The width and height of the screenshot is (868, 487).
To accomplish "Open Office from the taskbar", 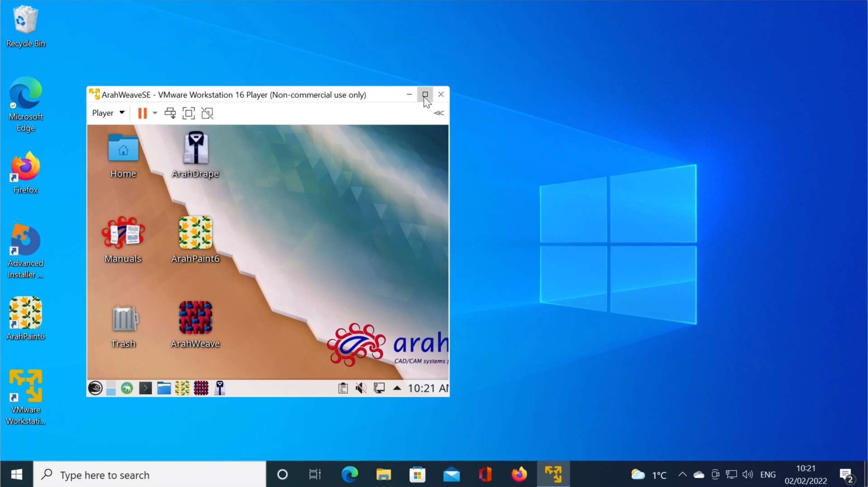I will coord(485,474).
